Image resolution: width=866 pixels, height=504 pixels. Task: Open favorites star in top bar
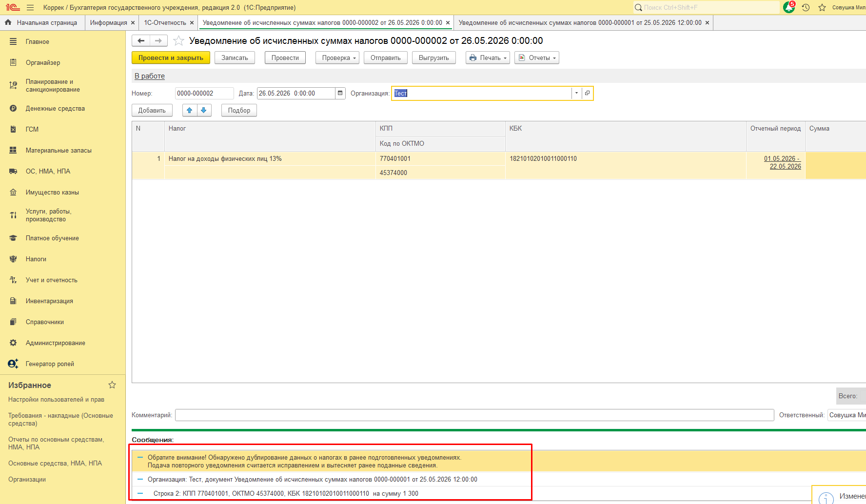click(822, 7)
